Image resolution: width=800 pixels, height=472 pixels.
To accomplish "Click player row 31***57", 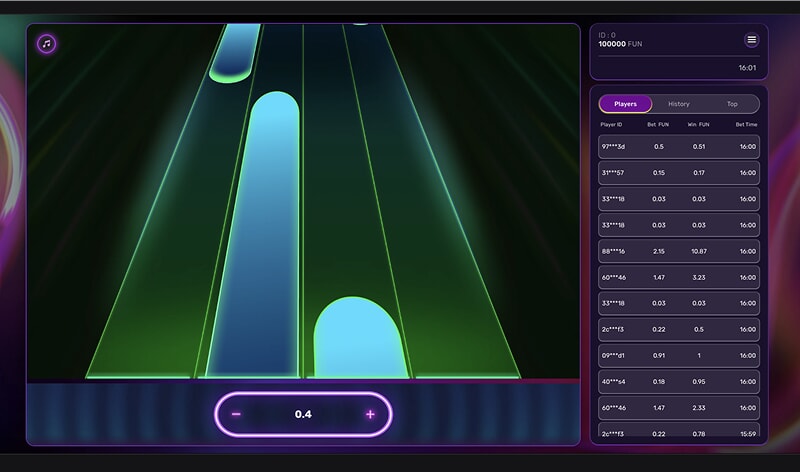I will [x=679, y=173].
